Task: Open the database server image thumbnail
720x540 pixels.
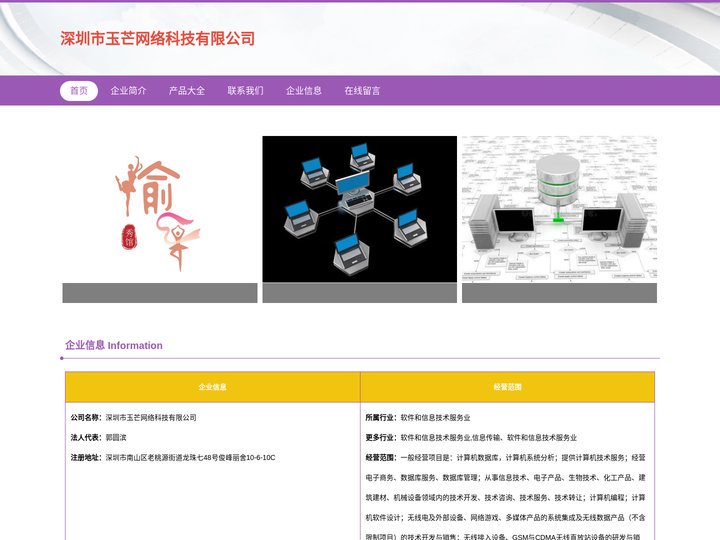Action: point(559,209)
